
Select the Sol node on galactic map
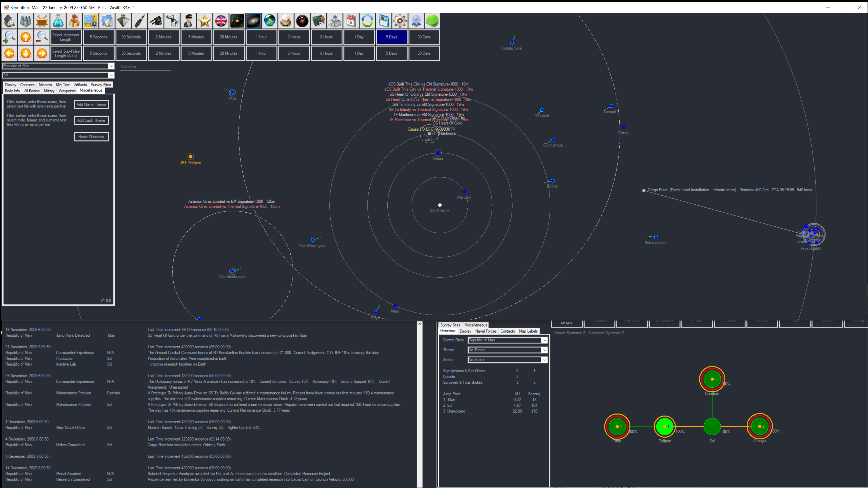pos(712,426)
